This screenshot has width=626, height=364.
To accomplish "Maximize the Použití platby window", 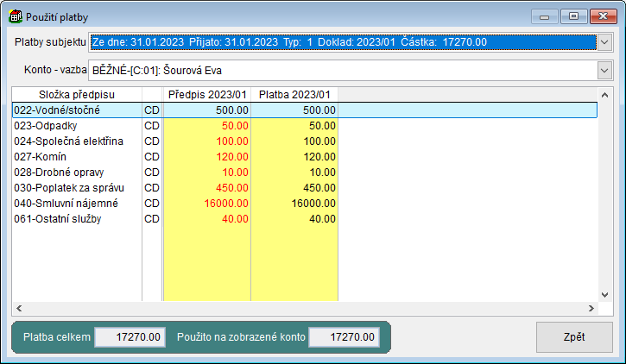I will tap(572, 16).
